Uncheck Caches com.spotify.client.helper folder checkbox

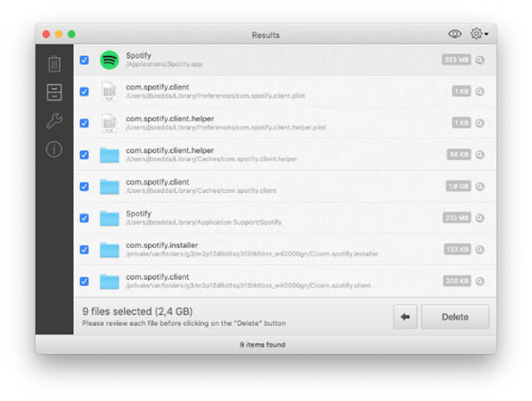[84, 155]
